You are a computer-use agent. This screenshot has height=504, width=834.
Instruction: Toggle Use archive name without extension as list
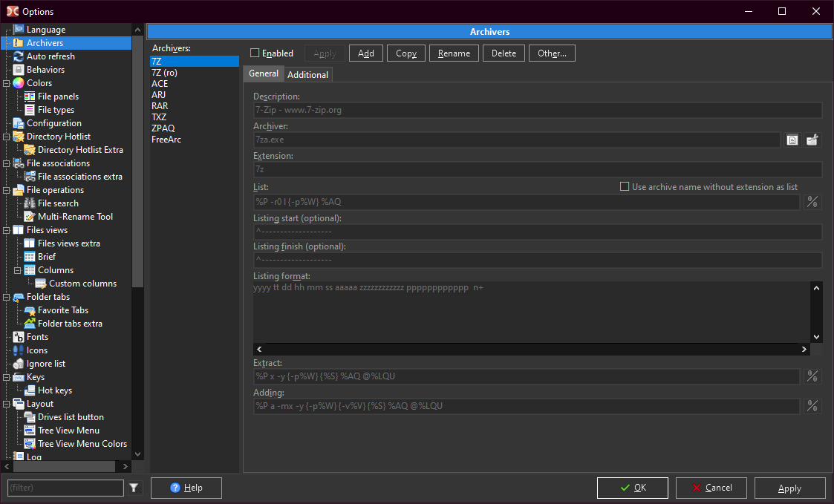625,187
